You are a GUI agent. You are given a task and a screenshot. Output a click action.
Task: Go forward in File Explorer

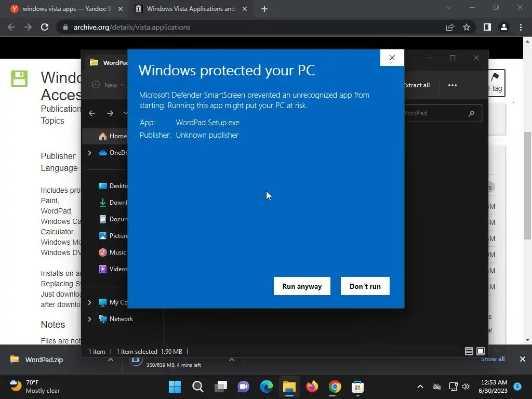110,113
